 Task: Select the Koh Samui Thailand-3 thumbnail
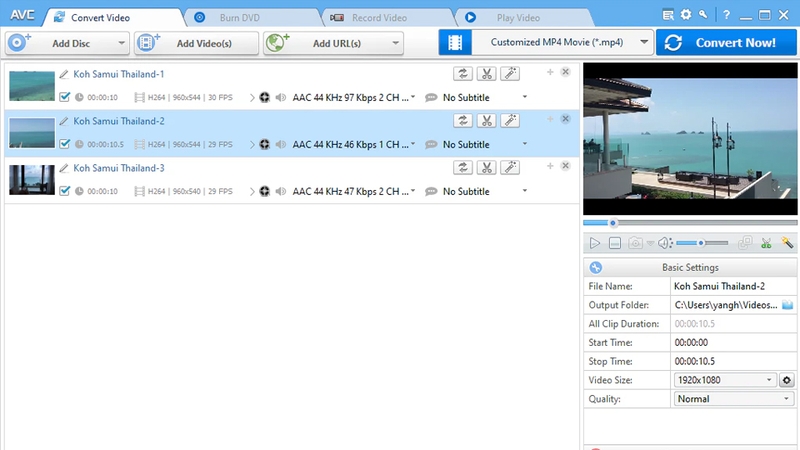coord(32,180)
